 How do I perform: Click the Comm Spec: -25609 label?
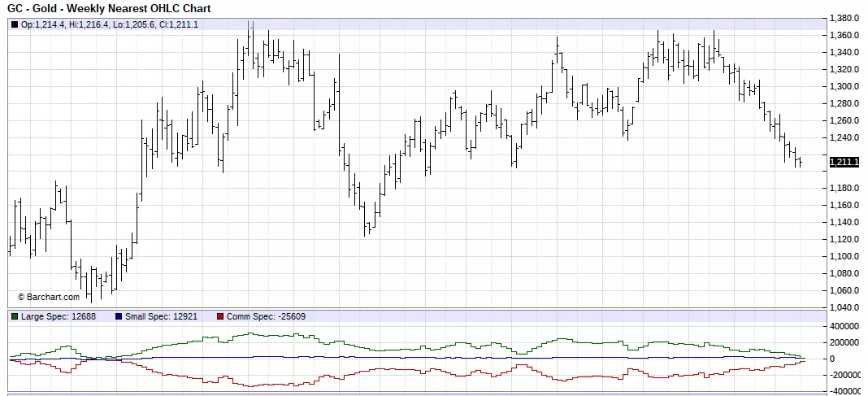(x=266, y=317)
